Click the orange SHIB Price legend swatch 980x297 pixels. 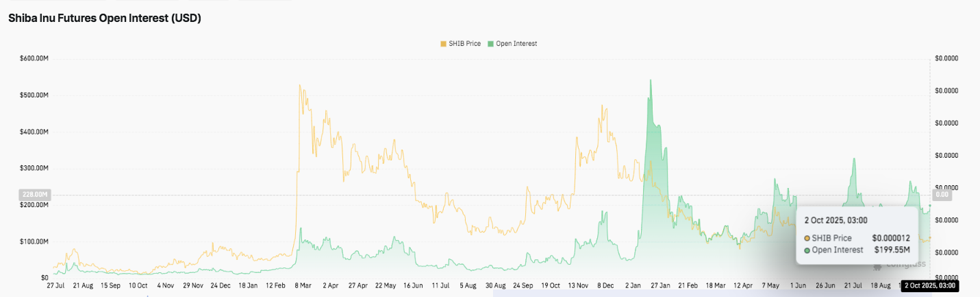pyautogui.click(x=443, y=43)
